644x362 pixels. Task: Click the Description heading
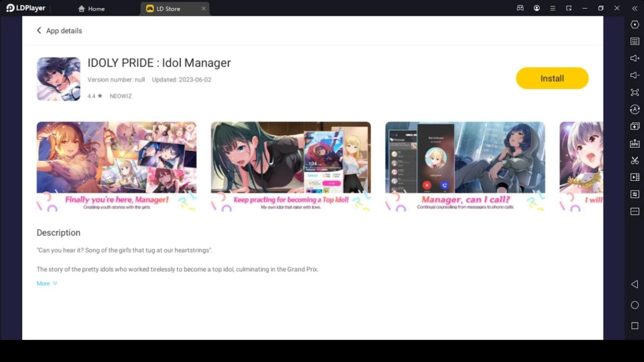pyautogui.click(x=58, y=233)
